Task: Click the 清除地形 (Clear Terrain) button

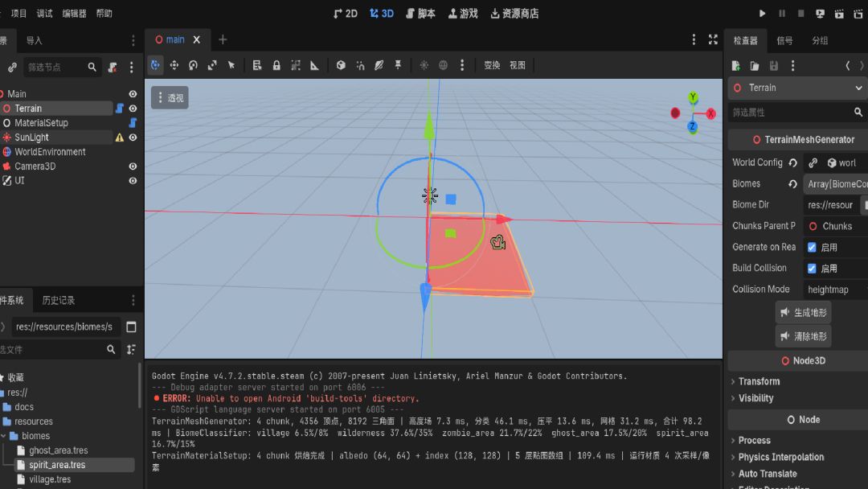Action: click(803, 336)
